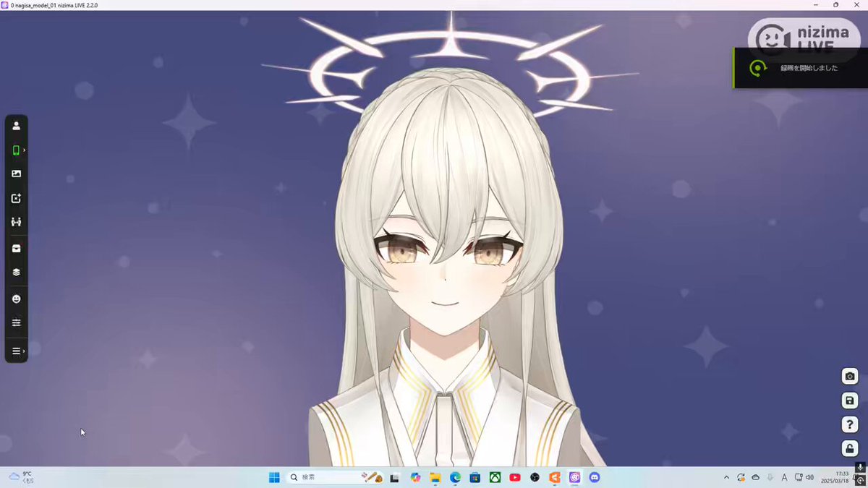
Task: Show hidden system tray icons
Action: [726, 477]
